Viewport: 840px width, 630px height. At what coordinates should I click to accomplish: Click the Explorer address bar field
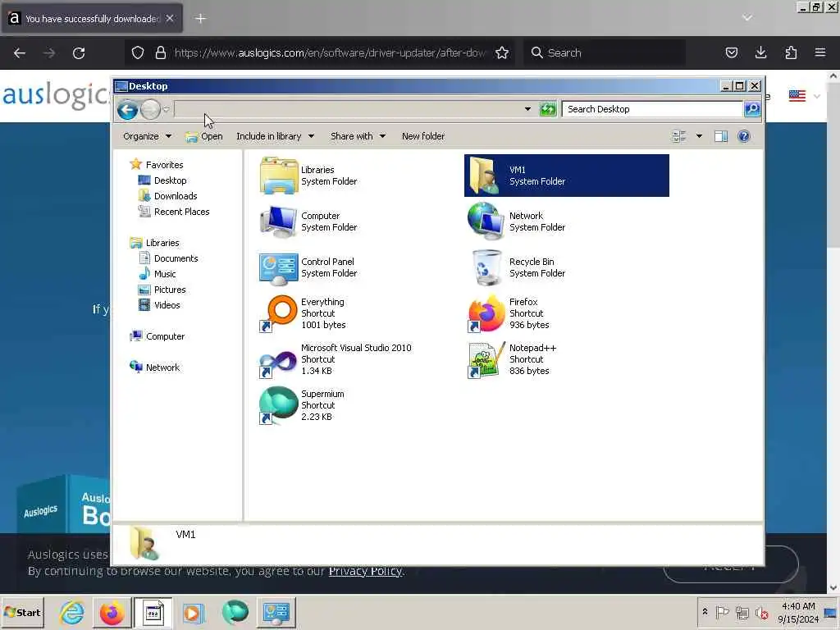(x=348, y=109)
